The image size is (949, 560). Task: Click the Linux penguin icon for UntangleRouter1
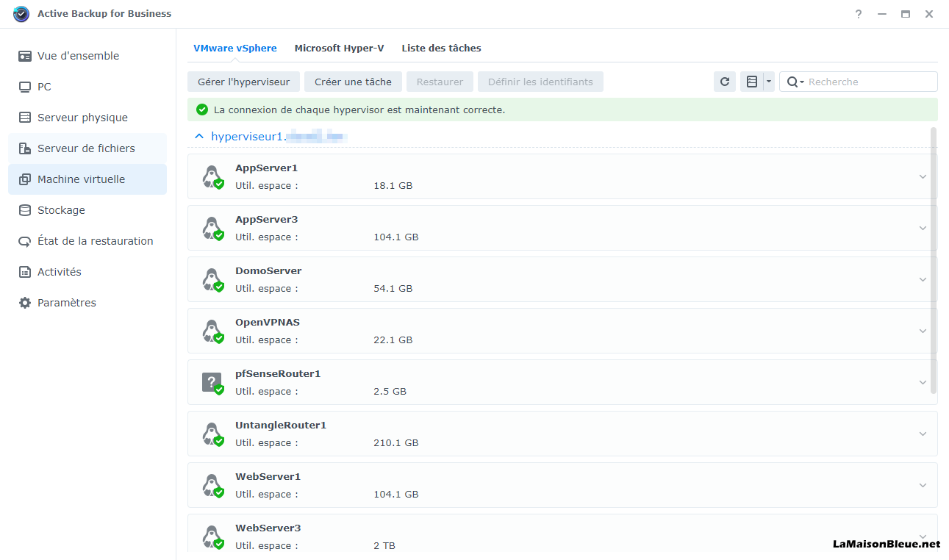point(212,434)
